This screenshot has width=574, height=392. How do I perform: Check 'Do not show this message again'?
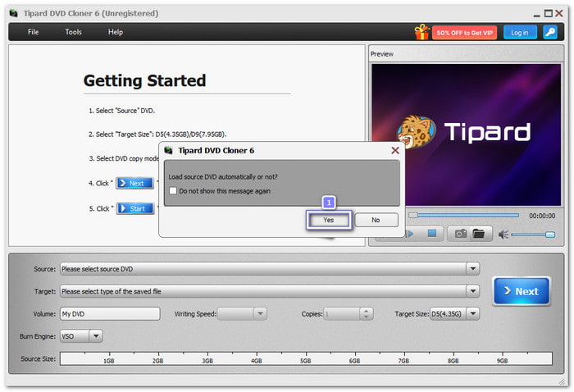click(173, 191)
